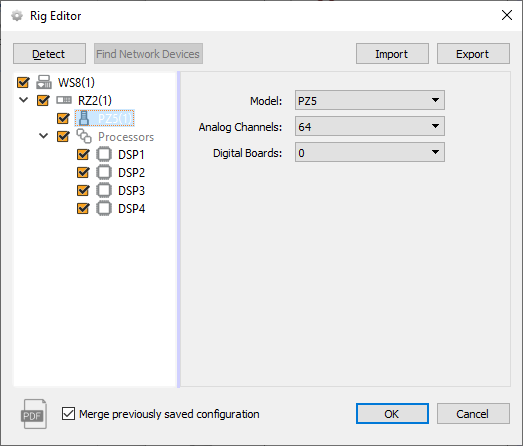
Task: Open the PDF export icon
Action: (34, 414)
